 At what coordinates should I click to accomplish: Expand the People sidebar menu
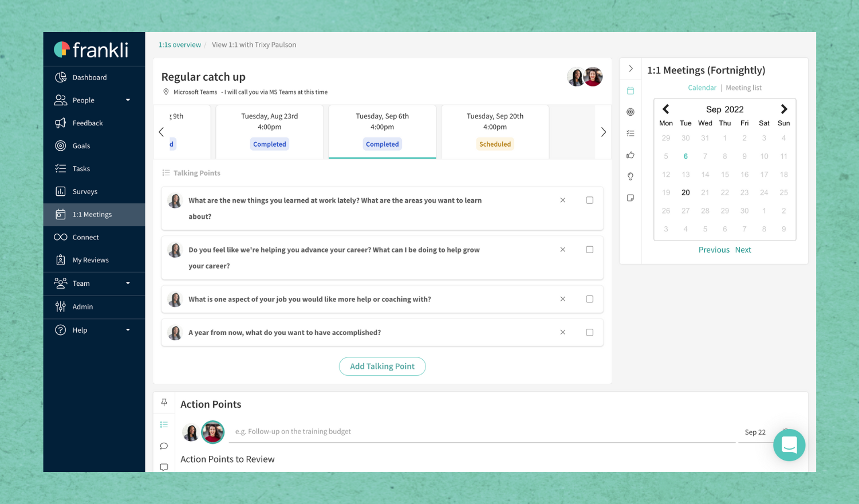pyautogui.click(x=129, y=100)
